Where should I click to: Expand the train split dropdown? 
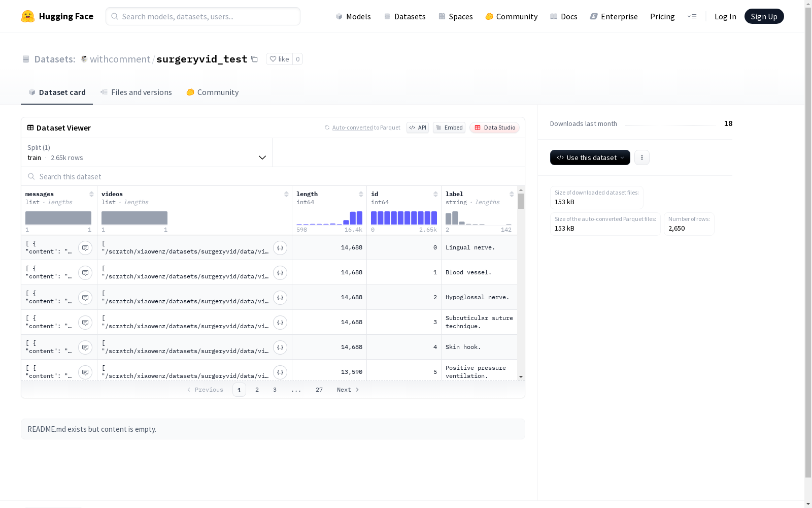click(147, 152)
